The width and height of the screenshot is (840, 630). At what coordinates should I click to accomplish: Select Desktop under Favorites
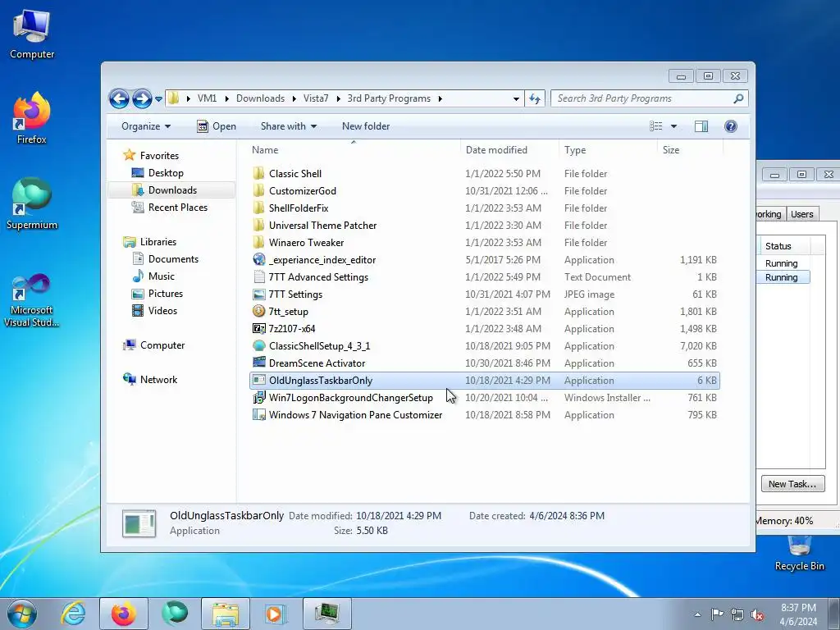tap(166, 173)
